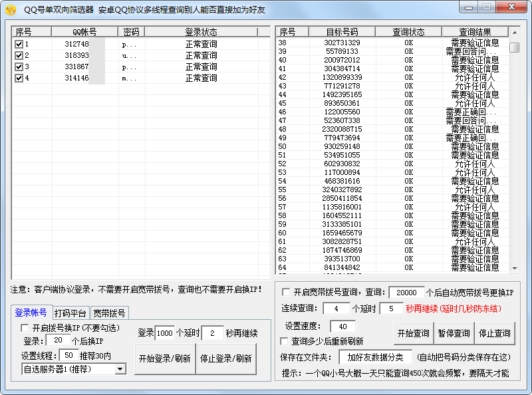Switch to the 打码平台 tab
The height and width of the screenshot is (395, 532).
tap(70, 313)
